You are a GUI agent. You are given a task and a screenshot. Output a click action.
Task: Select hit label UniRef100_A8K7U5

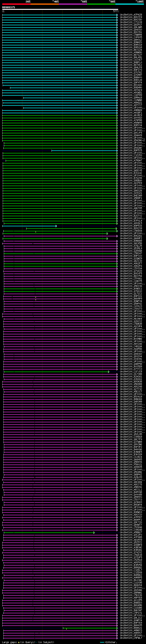[x=131, y=208]
